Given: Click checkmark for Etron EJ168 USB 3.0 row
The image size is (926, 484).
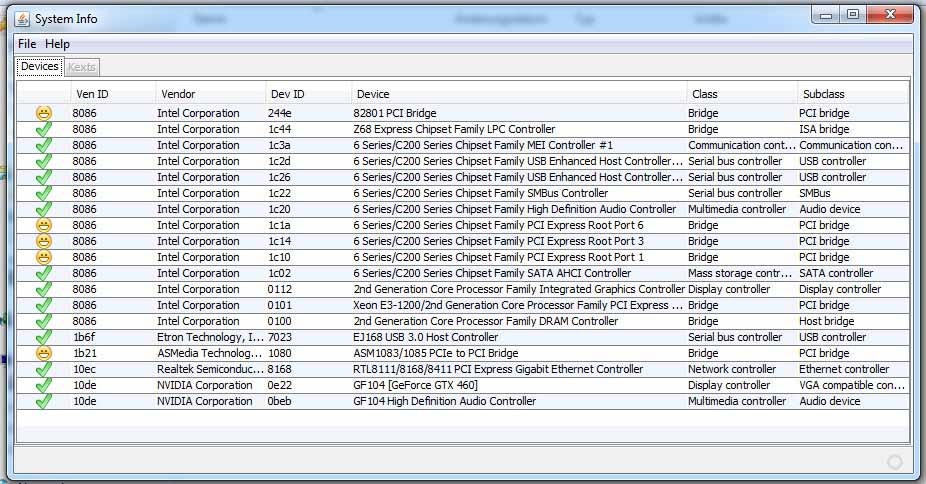Looking at the screenshot, I should tap(44, 336).
